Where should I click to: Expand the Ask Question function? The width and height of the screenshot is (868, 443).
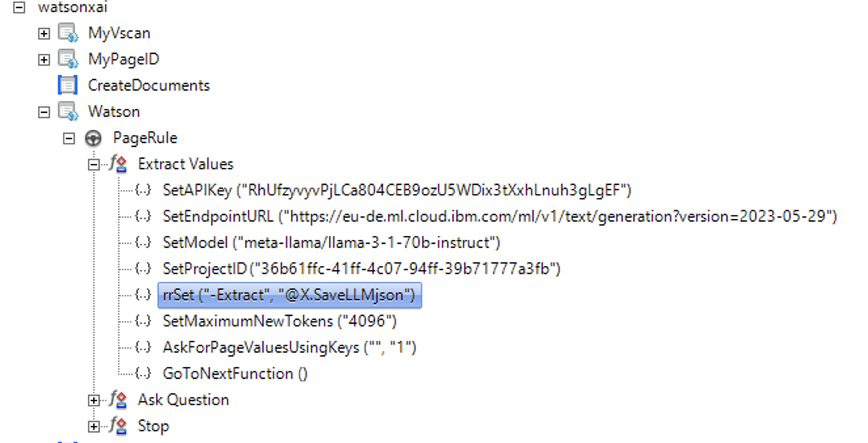[94, 400]
